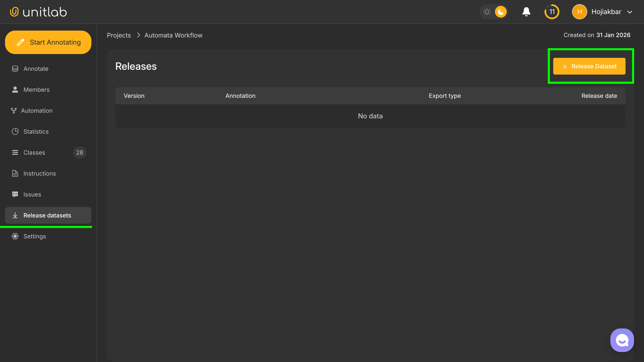Select the Automata Workflow breadcrumb item
The height and width of the screenshot is (362, 644).
pyautogui.click(x=173, y=35)
